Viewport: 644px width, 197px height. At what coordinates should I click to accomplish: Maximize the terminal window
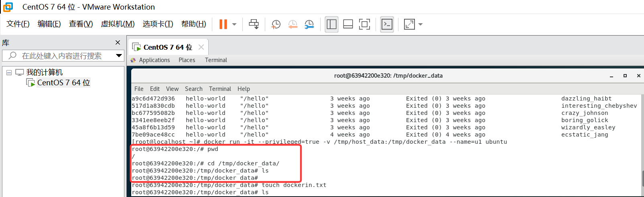click(625, 76)
